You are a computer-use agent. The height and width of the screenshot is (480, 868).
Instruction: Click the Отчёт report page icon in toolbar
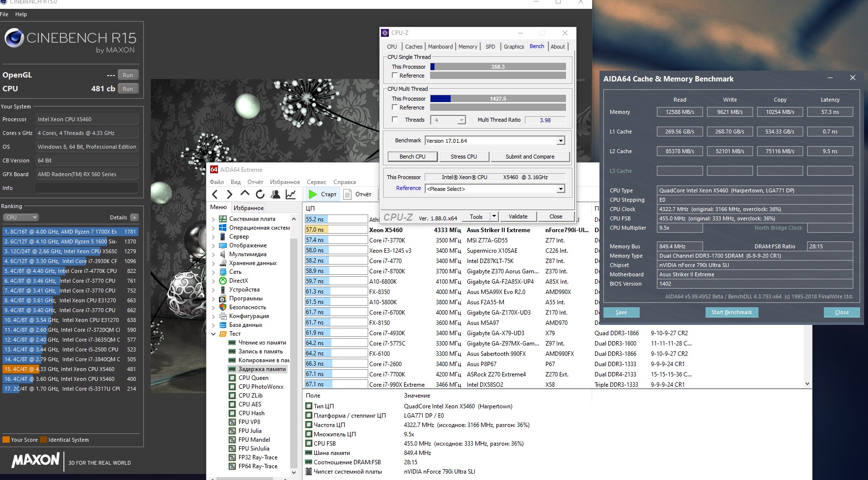[348, 194]
